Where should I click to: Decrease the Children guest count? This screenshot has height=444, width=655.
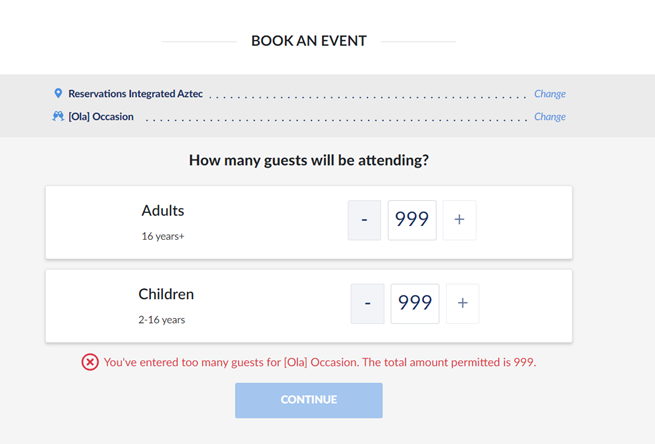point(367,303)
